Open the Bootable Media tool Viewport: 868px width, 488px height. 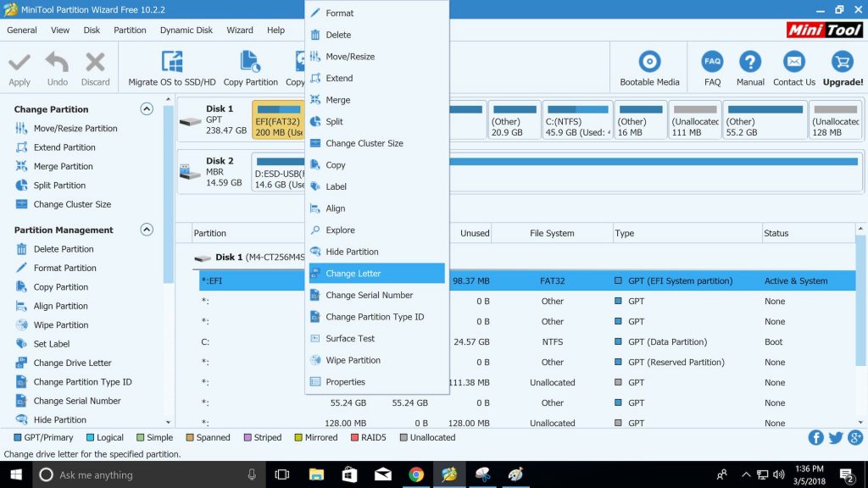pos(649,61)
